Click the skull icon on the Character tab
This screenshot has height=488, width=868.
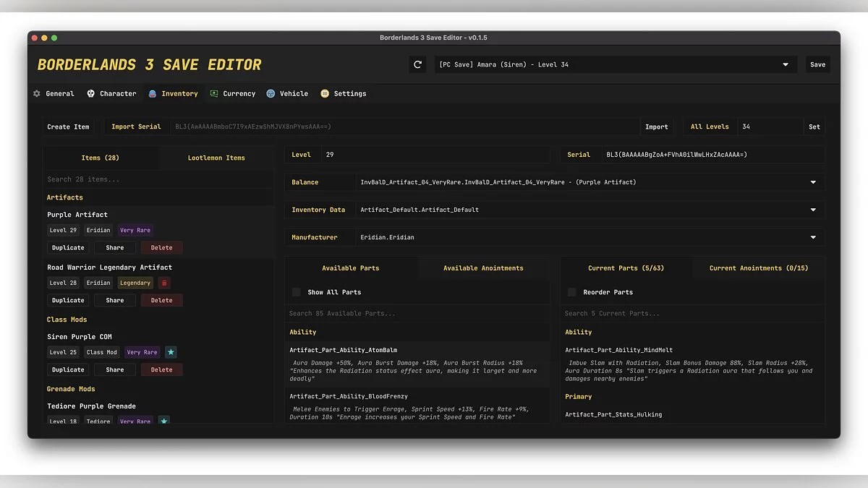pos(91,93)
